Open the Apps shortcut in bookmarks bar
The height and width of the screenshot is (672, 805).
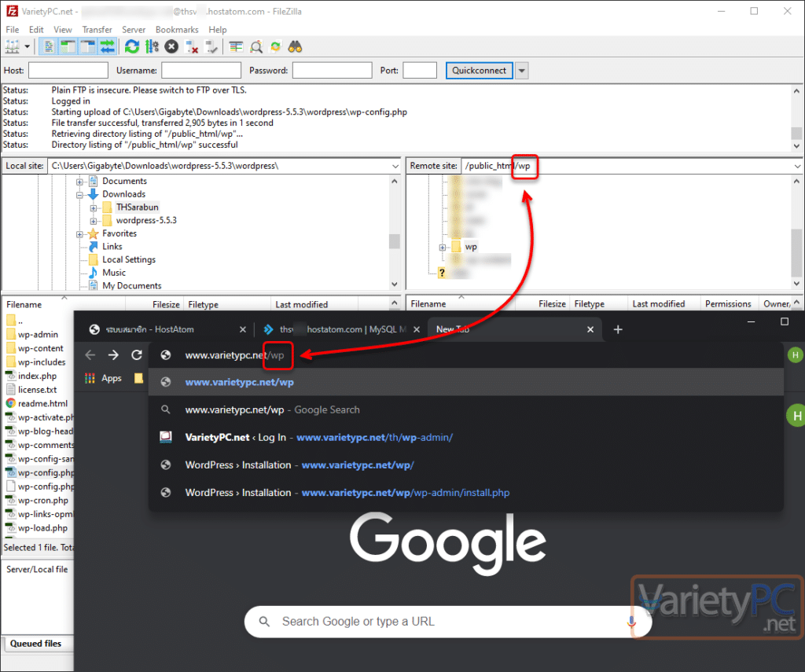pos(103,378)
